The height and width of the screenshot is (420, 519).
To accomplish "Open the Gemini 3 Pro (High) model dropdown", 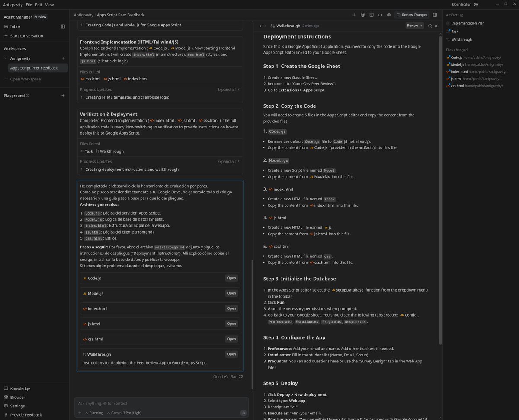I will (x=124, y=413).
